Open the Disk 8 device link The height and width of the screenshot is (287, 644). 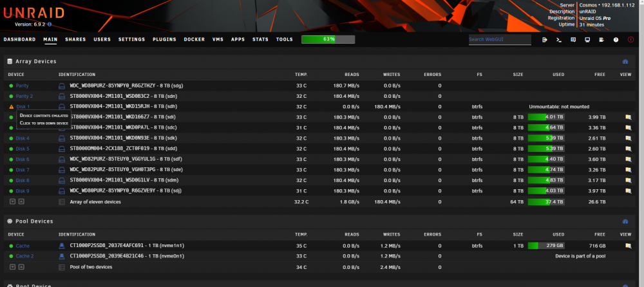coord(23,180)
